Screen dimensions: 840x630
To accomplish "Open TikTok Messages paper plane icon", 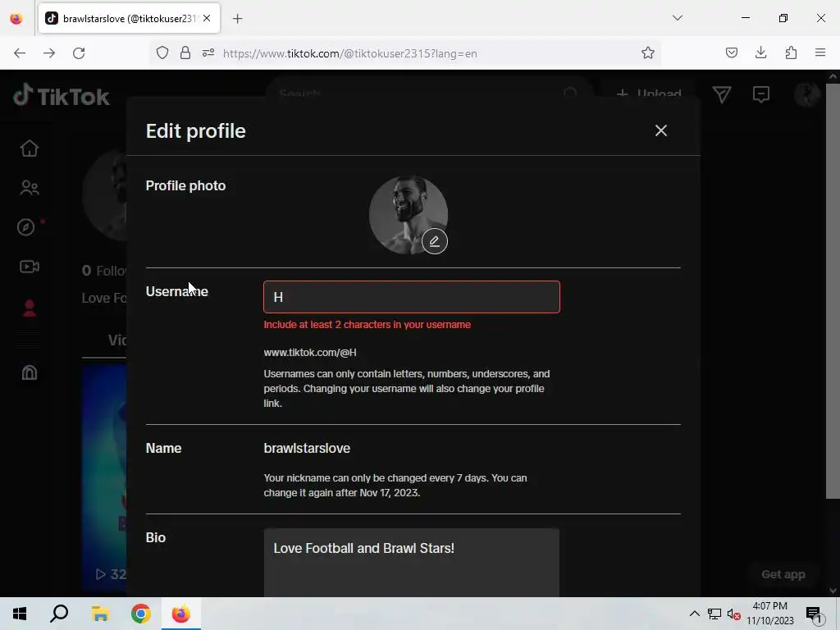I will 722,95.
